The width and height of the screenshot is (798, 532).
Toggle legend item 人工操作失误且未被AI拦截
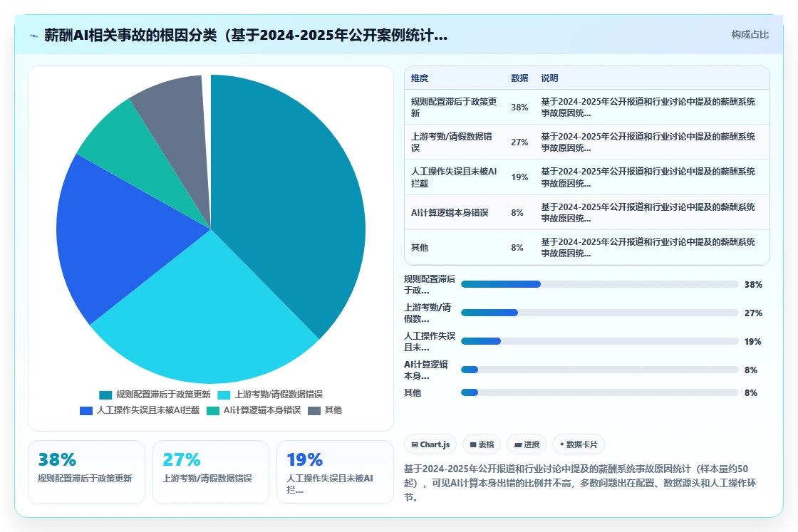[x=140, y=410]
